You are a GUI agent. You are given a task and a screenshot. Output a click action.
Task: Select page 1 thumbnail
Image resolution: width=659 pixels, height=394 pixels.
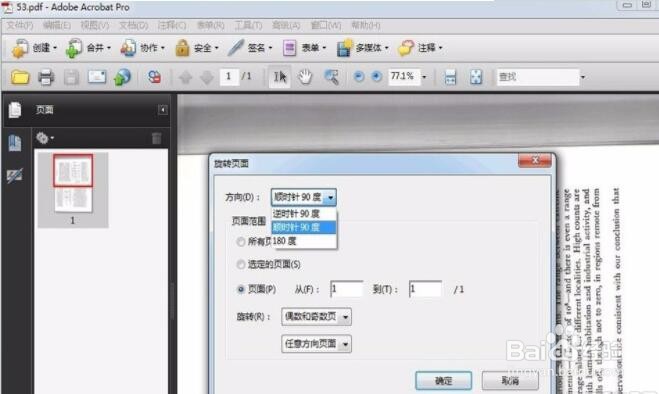[x=73, y=183]
